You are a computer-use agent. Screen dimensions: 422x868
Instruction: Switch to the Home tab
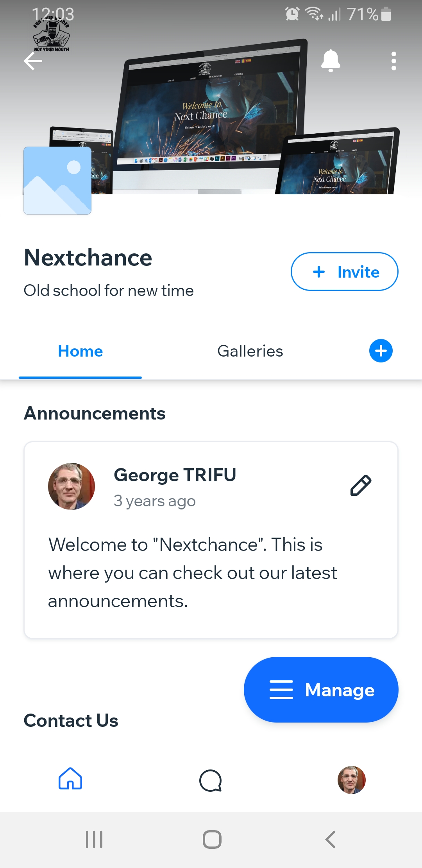80,351
